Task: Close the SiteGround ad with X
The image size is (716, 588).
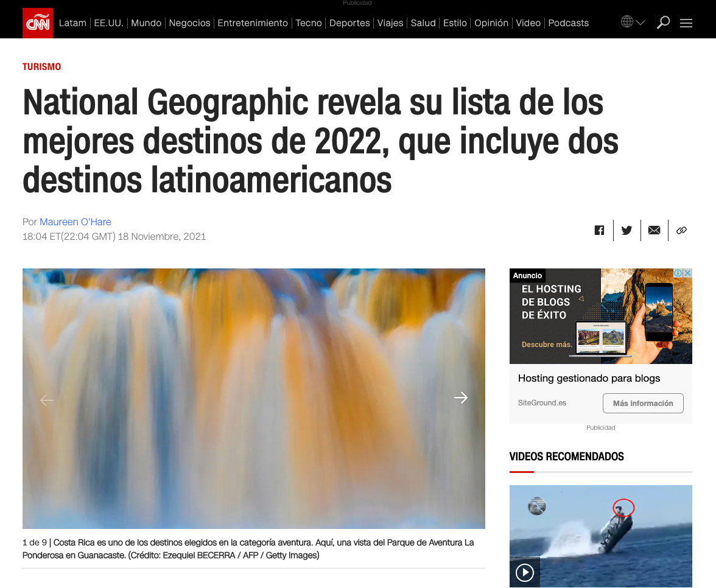Action: 688,273
